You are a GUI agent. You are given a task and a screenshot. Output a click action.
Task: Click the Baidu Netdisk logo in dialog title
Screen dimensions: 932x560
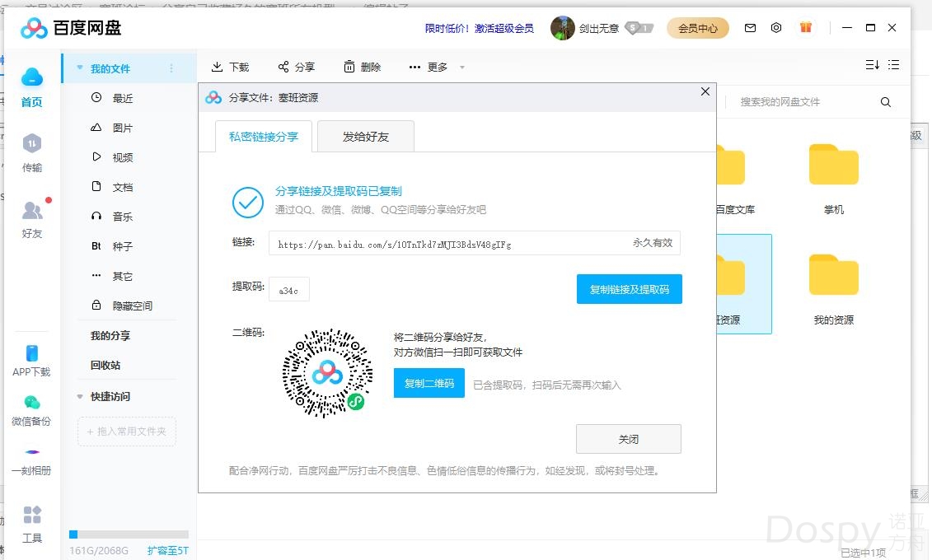coord(213,97)
